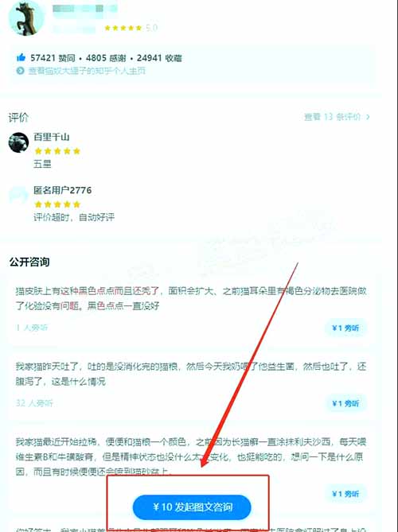Viewport: 398px width, 532px height.
Task: Open the question about black spots on cat skin
Action: pos(191,298)
